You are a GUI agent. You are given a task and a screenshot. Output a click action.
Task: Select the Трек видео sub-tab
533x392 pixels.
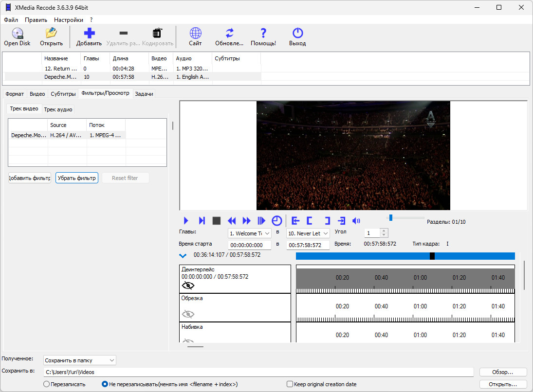click(24, 109)
